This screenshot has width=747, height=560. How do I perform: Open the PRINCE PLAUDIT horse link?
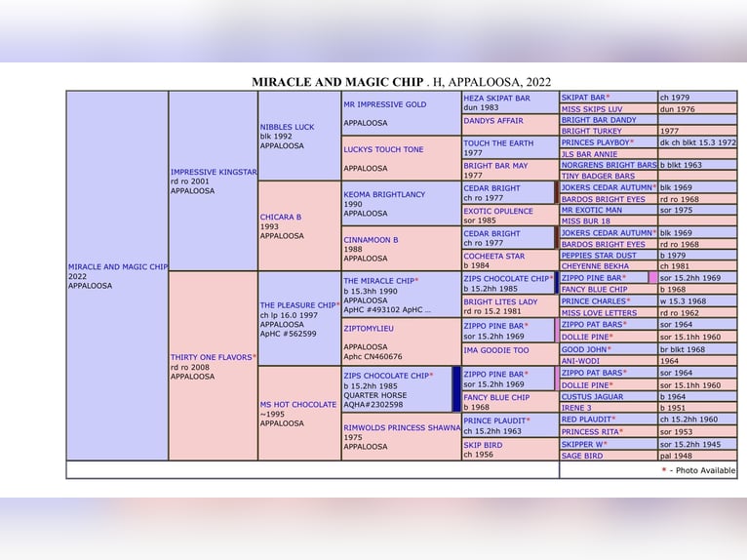point(494,420)
